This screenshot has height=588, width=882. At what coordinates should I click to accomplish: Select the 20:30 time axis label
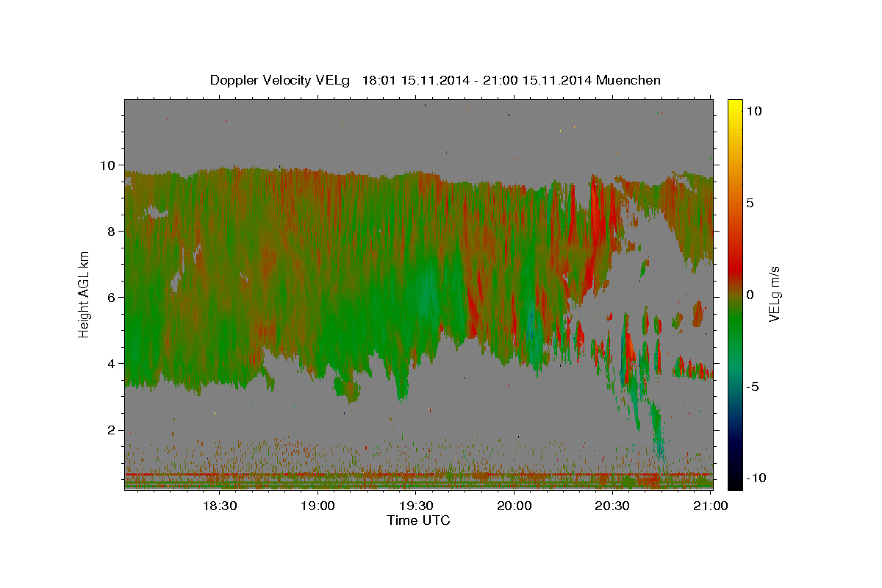[612, 506]
